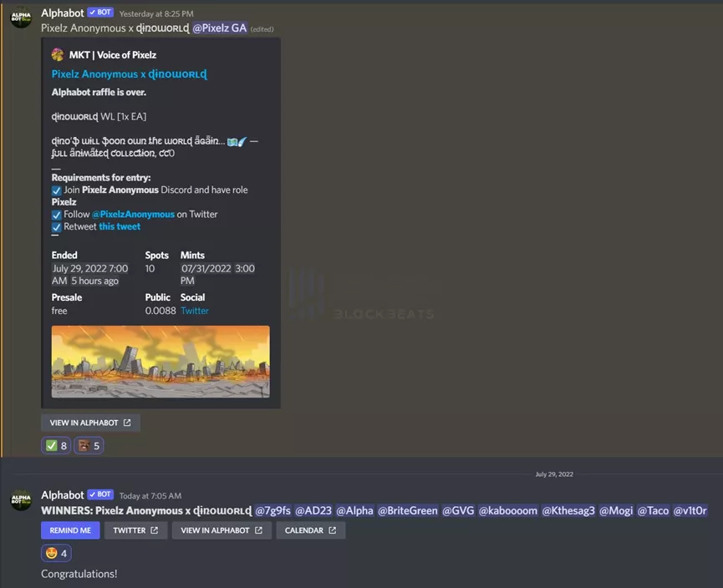Click external link icon on CALENDAR button
Screen dimensions: 723x588
(x=333, y=530)
